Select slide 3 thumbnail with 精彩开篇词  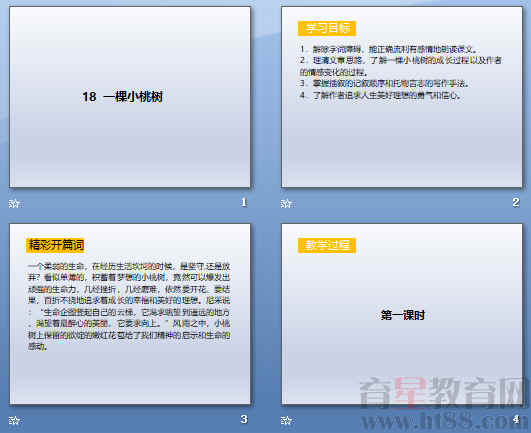click(x=130, y=314)
